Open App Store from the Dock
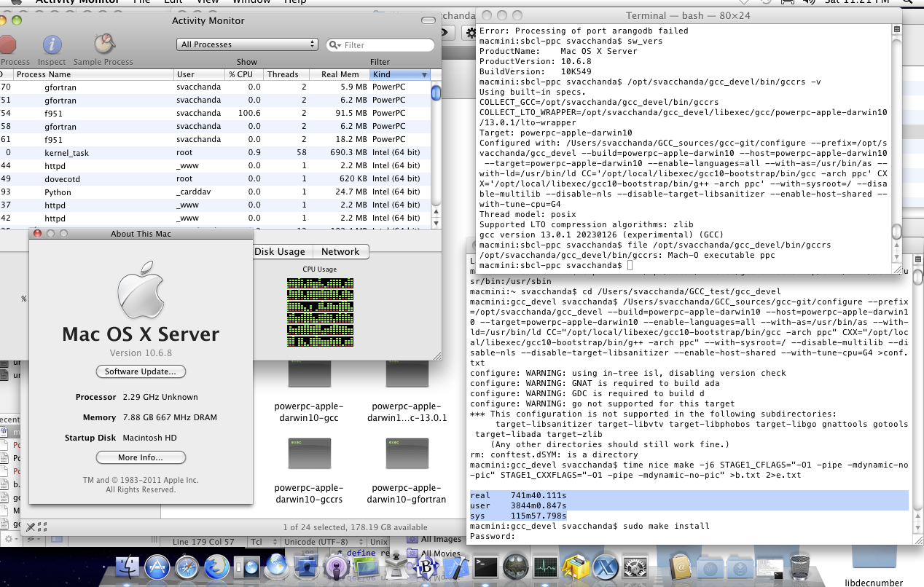The width and height of the screenshot is (924, 587). coord(157,567)
